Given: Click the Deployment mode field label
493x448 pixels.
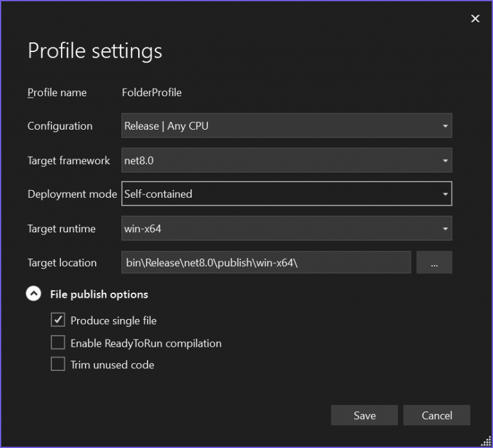Looking at the screenshot, I should coord(72,194).
